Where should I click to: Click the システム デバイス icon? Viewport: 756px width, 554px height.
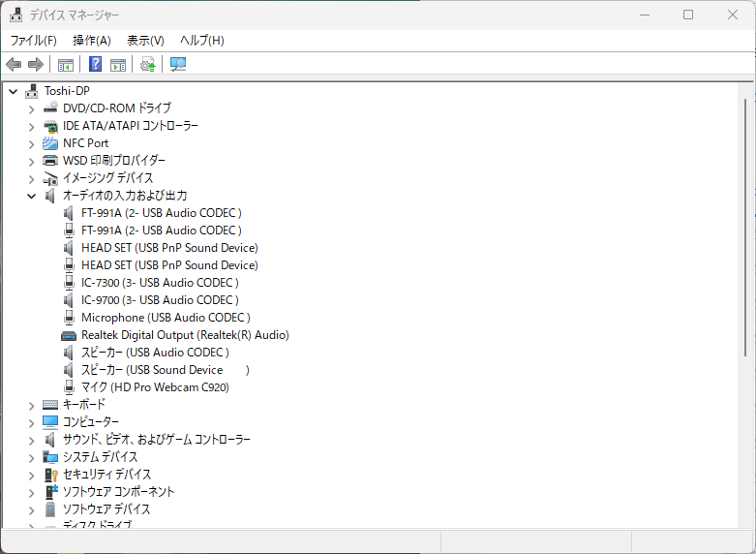coord(50,456)
